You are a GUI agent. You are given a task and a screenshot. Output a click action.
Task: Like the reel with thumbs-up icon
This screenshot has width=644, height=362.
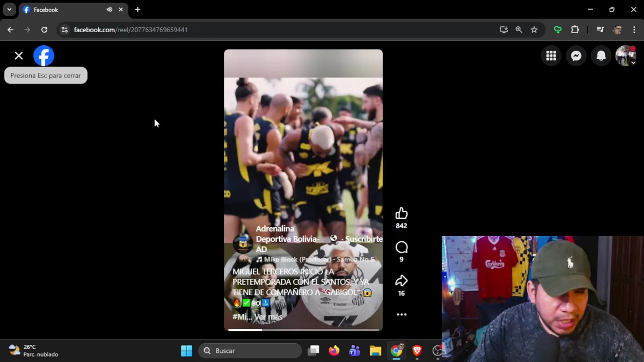coord(401,214)
